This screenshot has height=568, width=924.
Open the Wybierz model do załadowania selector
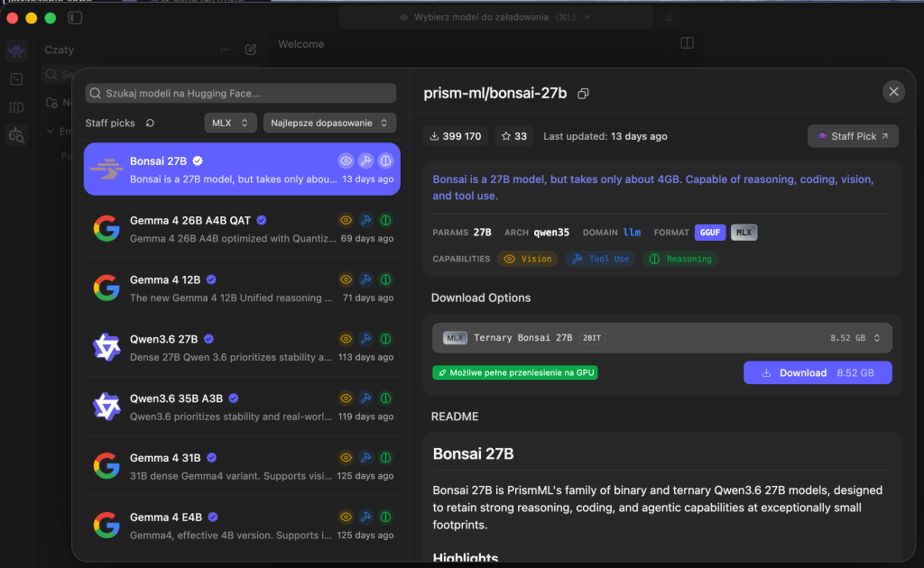tap(495, 17)
